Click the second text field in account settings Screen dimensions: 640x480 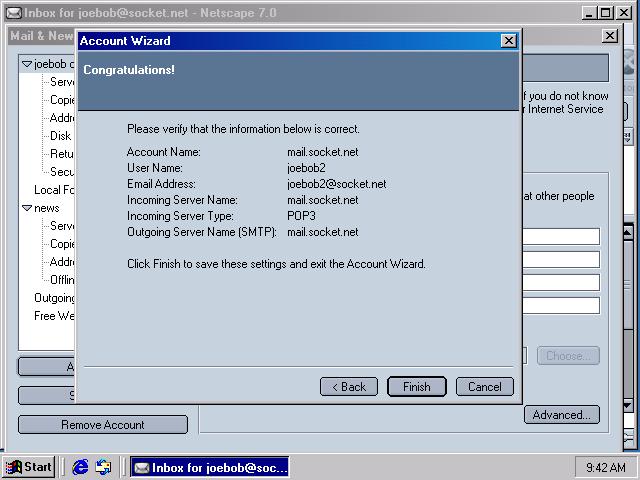point(561,260)
